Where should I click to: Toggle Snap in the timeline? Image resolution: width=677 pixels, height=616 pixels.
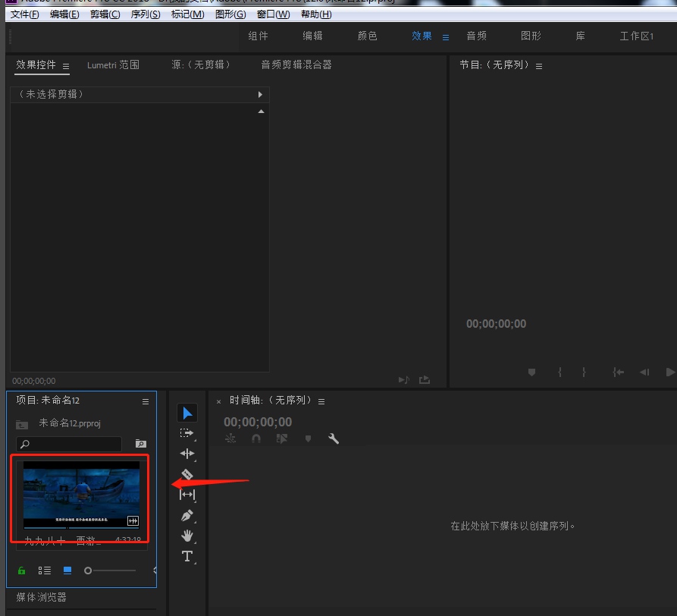pos(258,438)
